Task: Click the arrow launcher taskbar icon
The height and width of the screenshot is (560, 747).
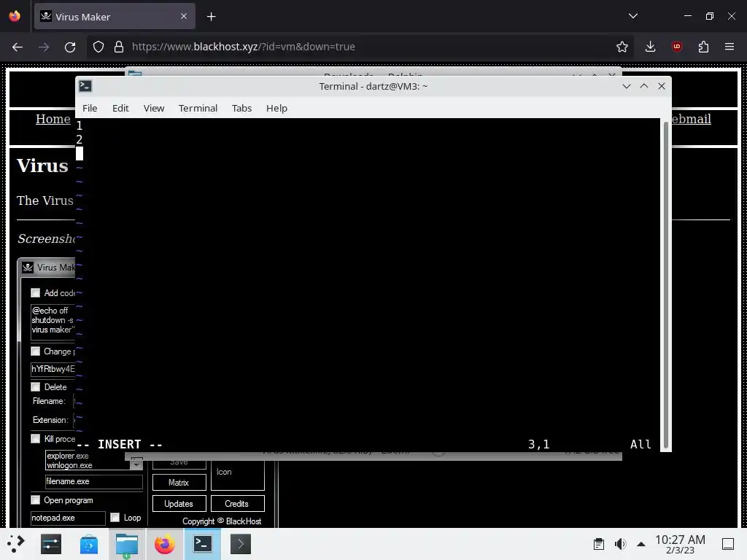Action: pyautogui.click(x=241, y=544)
